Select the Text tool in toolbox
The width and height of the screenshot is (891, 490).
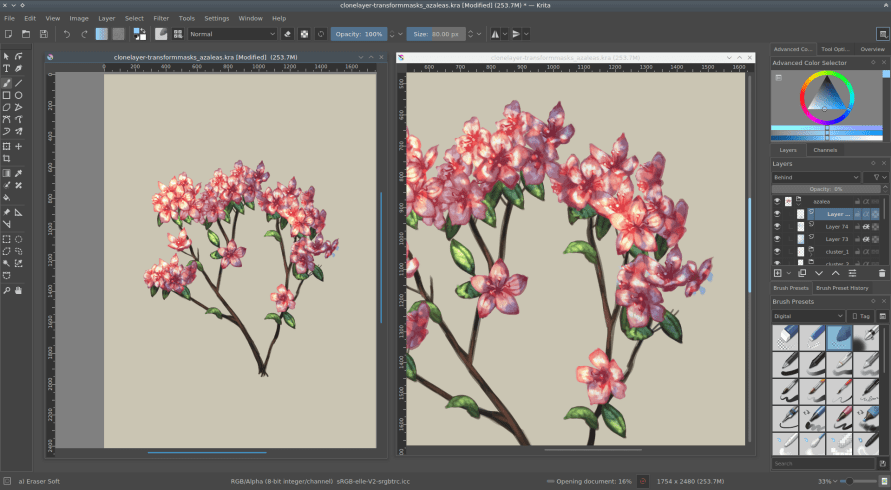pos(6,68)
